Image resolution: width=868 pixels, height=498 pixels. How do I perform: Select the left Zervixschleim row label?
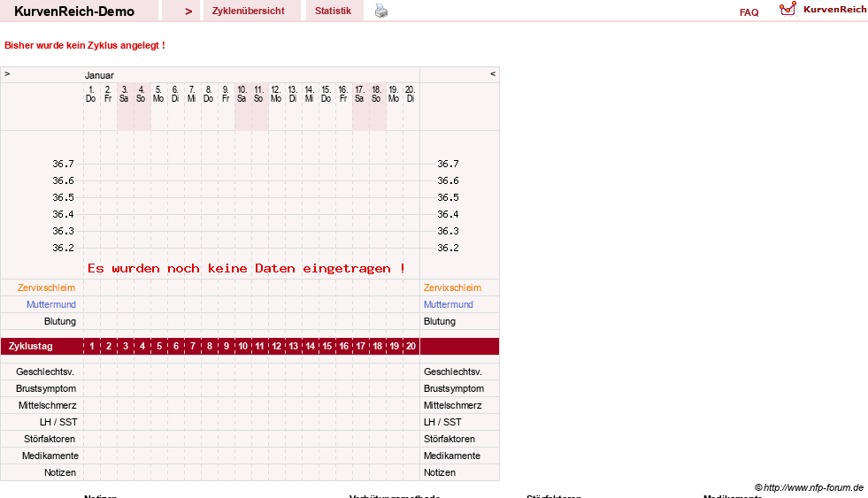pyautogui.click(x=46, y=287)
